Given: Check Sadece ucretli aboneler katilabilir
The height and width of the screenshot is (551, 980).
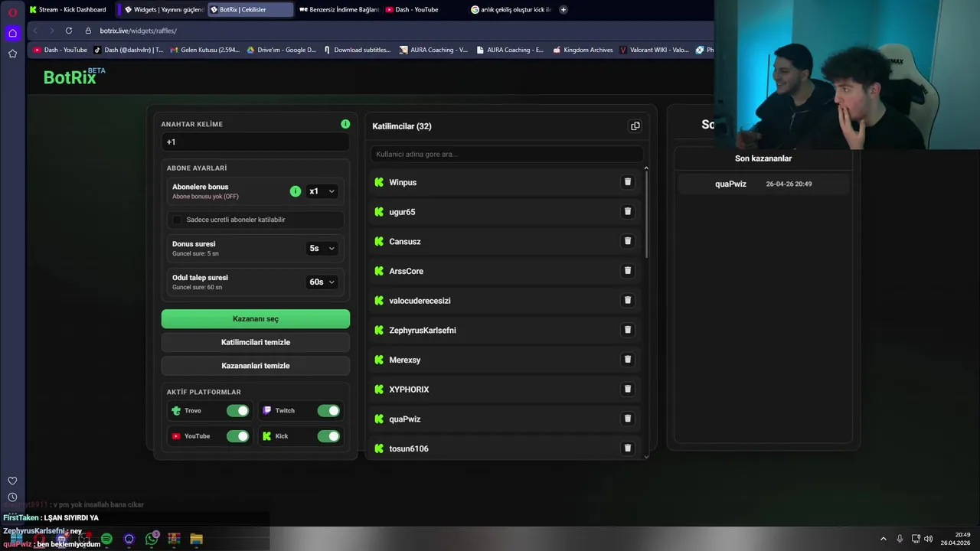Looking at the screenshot, I should pyautogui.click(x=177, y=220).
